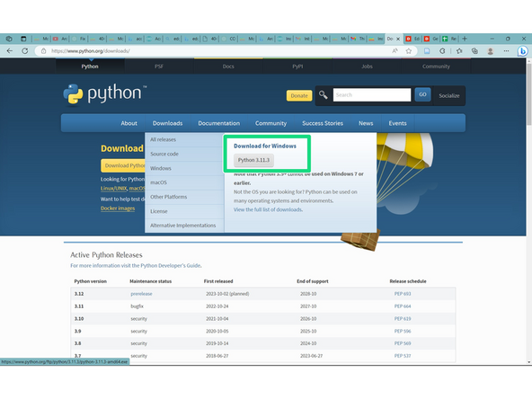Click the page vertical scrollbar thumb
The height and width of the screenshot is (399, 532).
[x=529, y=94]
